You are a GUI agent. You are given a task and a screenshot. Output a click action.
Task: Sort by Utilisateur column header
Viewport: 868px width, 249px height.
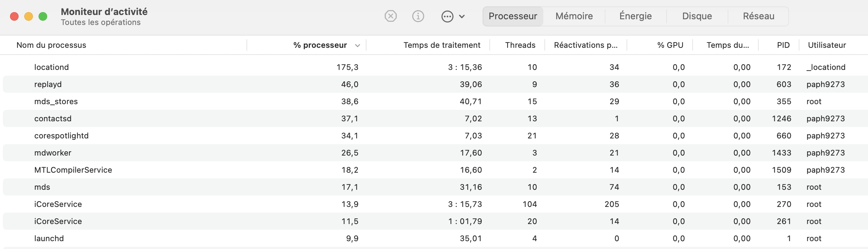[827, 45]
